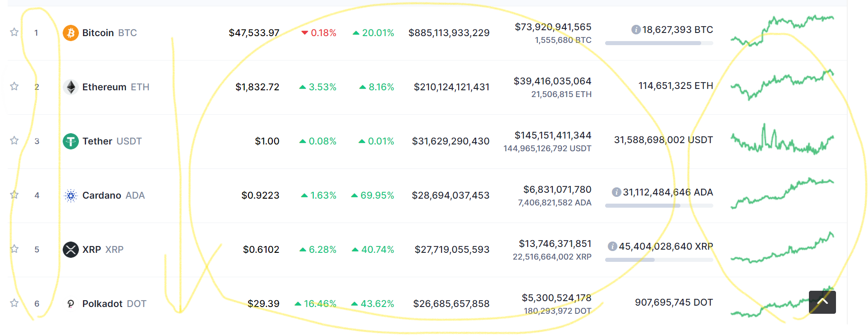Toggle the watchlist star for Bitcoin

(14, 32)
